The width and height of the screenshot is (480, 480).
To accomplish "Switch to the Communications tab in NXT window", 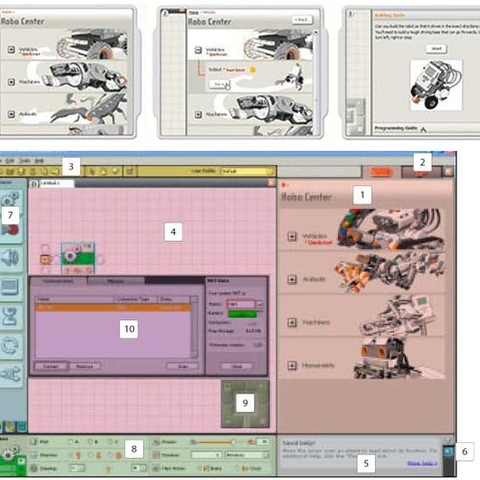I will tap(59, 281).
